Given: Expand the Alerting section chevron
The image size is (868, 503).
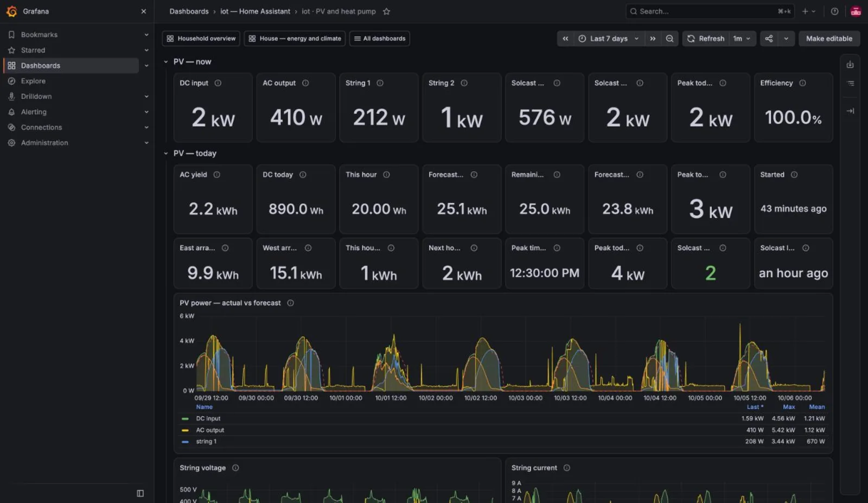Looking at the screenshot, I should click(x=146, y=112).
